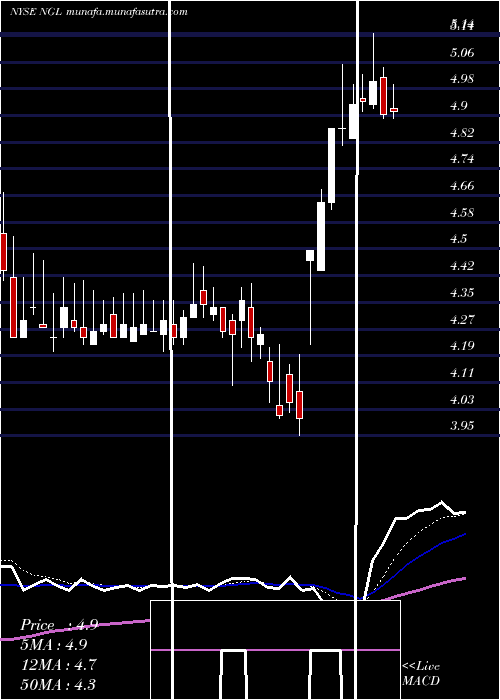Image resolution: width=500 pixels, height=700 pixels.
Task: Click the 4.27 price axis label
Action: (x=462, y=320)
